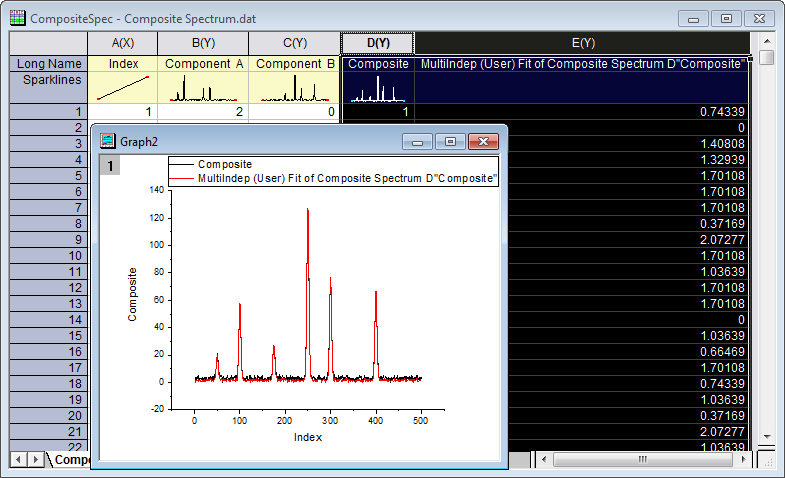Screen dimensions: 785x478
Task: Click the Graph2 window icon
Action: 106,142
